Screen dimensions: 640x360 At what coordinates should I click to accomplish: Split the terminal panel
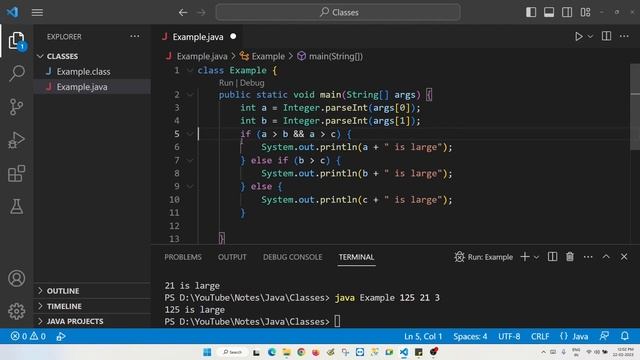point(552,256)
